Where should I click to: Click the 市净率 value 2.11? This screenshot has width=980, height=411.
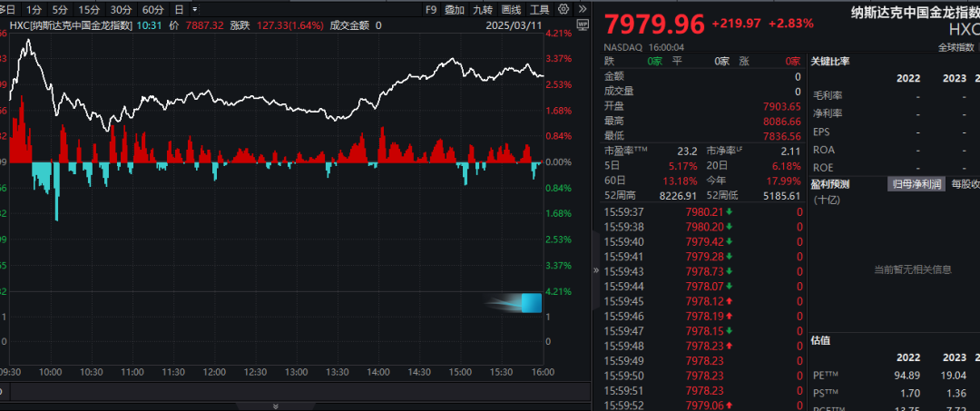(790, 151)
